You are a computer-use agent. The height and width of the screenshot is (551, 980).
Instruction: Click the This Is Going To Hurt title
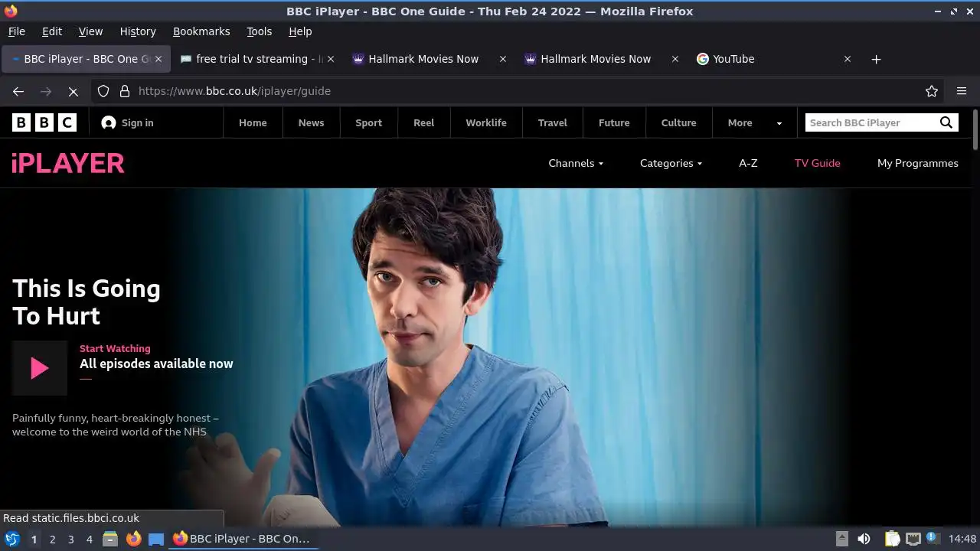87,302
